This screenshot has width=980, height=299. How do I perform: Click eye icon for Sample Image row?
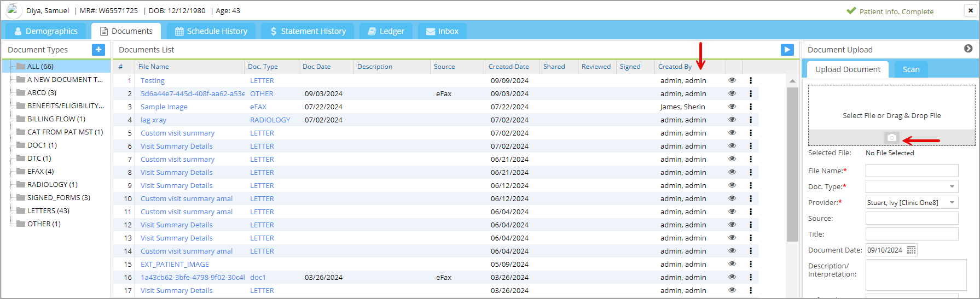pyautogui.click(x=732, y=107)
